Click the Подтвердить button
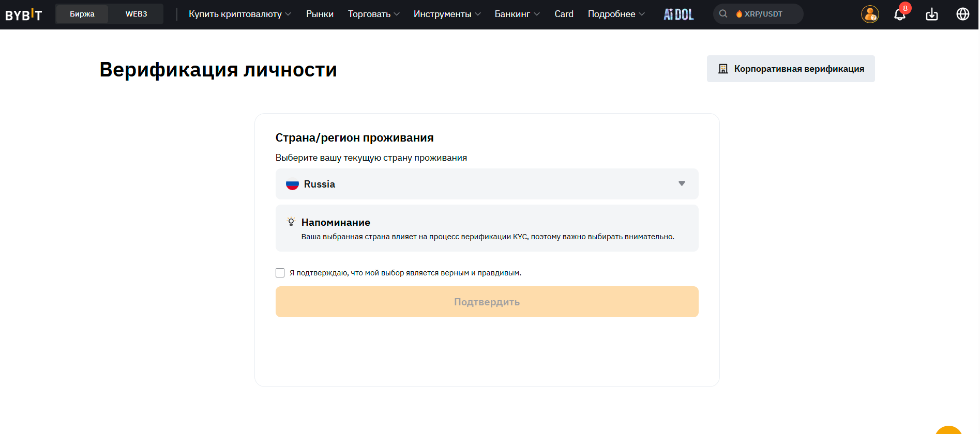980x434 pixels. (x=487, y=302)
